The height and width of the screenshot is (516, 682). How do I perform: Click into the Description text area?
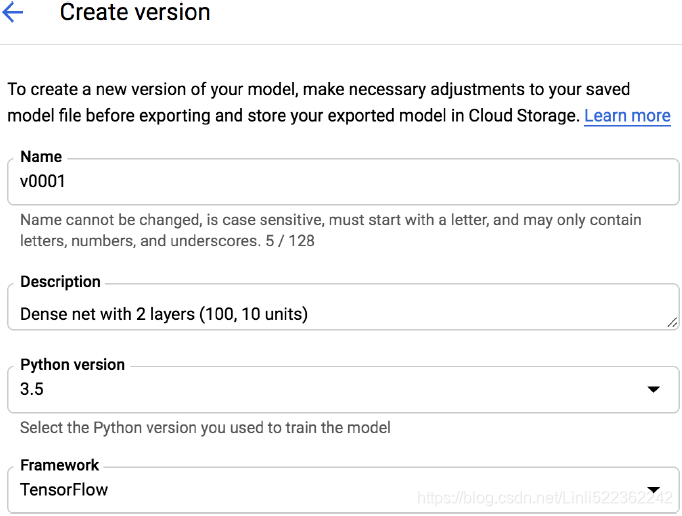click(343, 307)
